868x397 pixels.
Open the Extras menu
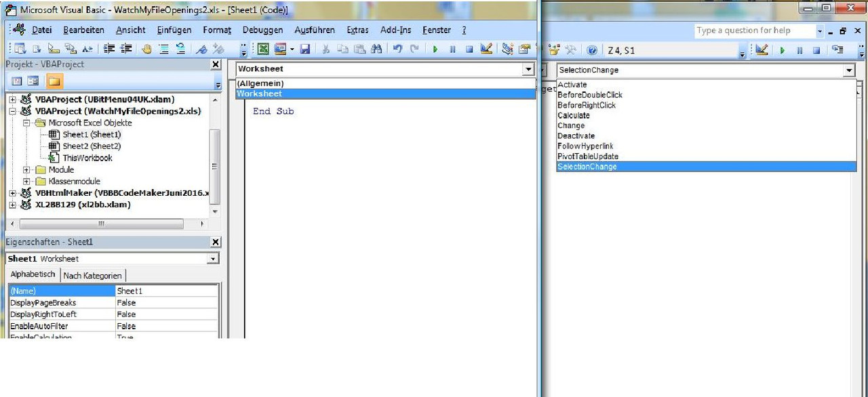click(357, 30)
